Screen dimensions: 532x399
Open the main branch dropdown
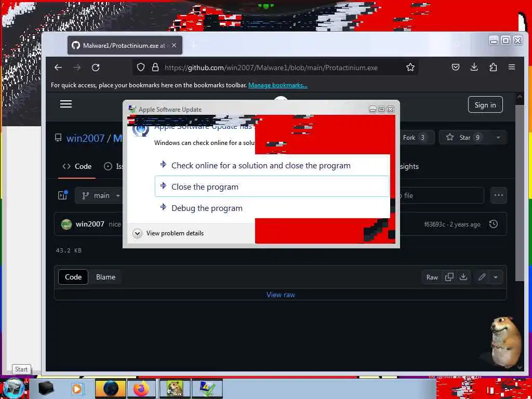(x=101, y=195)
